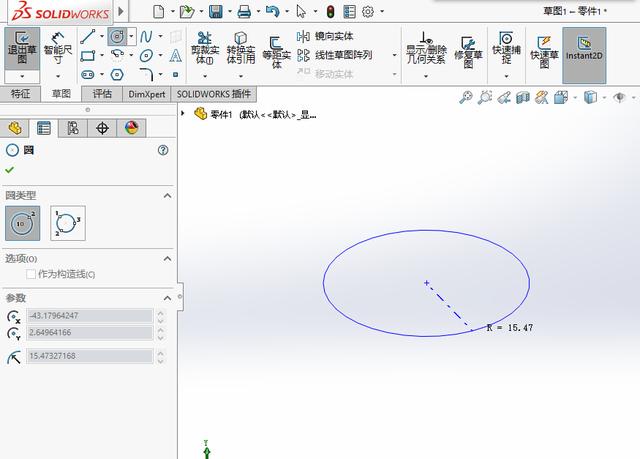Toggle the Instant2D button
Image resolution: width=640 pixels, height=459 pixels.
[x=584, y=55]
